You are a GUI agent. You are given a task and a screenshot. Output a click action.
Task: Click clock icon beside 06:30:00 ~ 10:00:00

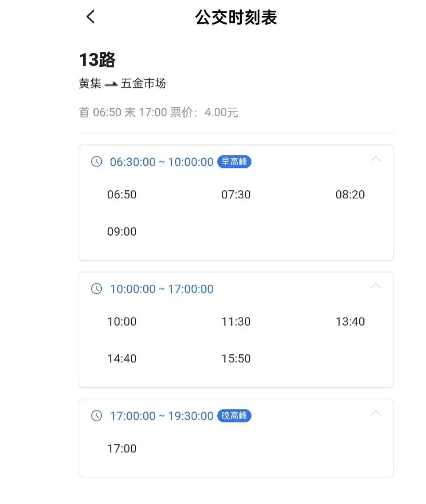click(x=96, y=161)
